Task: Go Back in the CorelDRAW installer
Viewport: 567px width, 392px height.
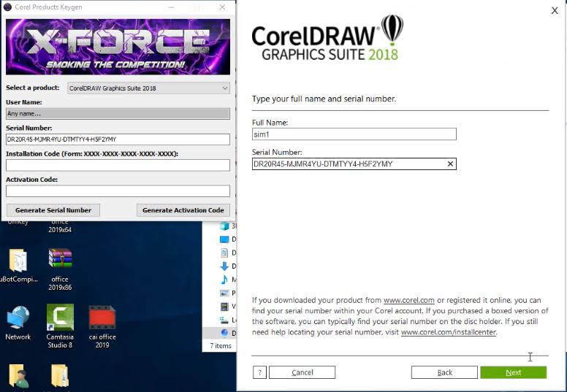Action: pos(444,372)
